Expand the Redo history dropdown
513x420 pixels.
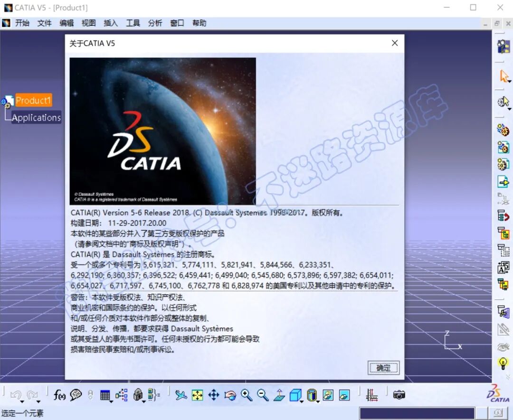point(38,401)
